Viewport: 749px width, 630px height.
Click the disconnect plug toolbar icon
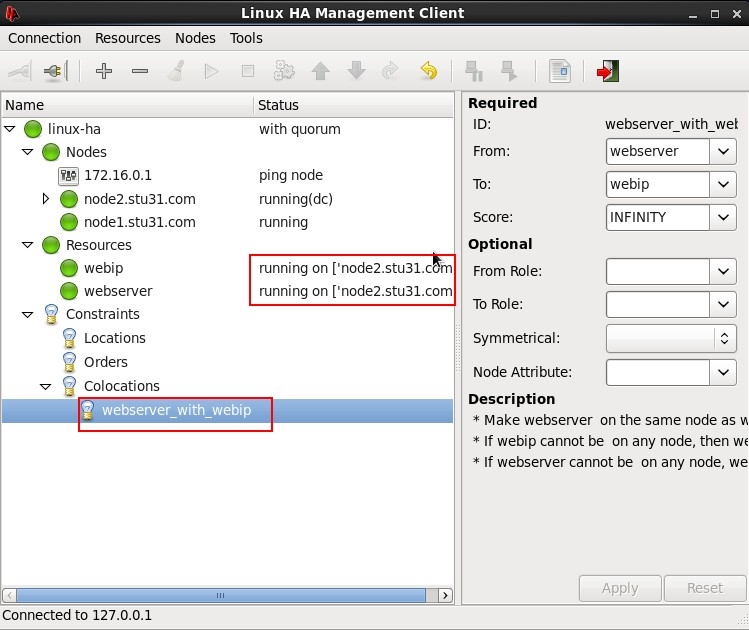click(56, 72)
